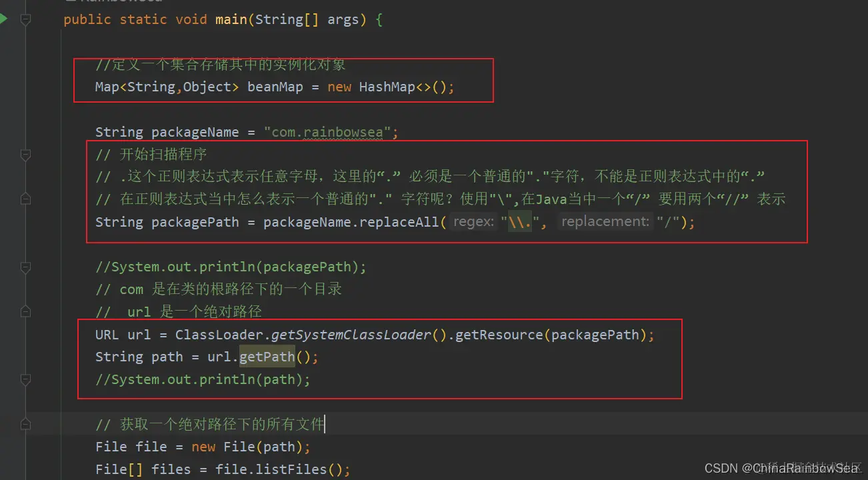Toggle fold marker beside '//System.out.println(path);' line
The width and height of the screenshot is (868, 480).
(x=25, y=380)
